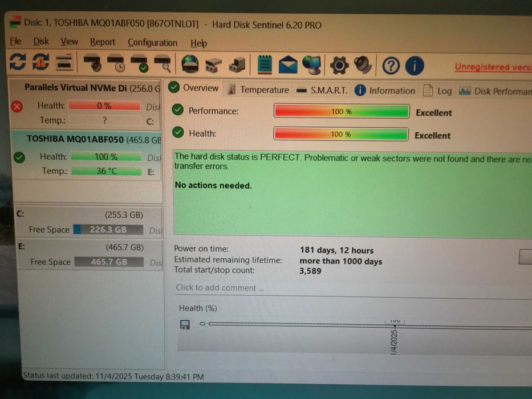This screenshot has width=532, height=399.
Task: Switch to the Temperature tab
Action: (258, 89)
